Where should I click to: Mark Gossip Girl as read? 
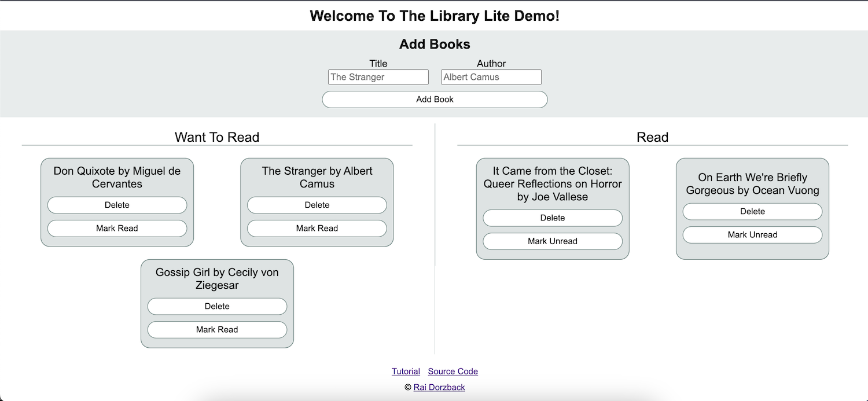click(x=217, y=329)
